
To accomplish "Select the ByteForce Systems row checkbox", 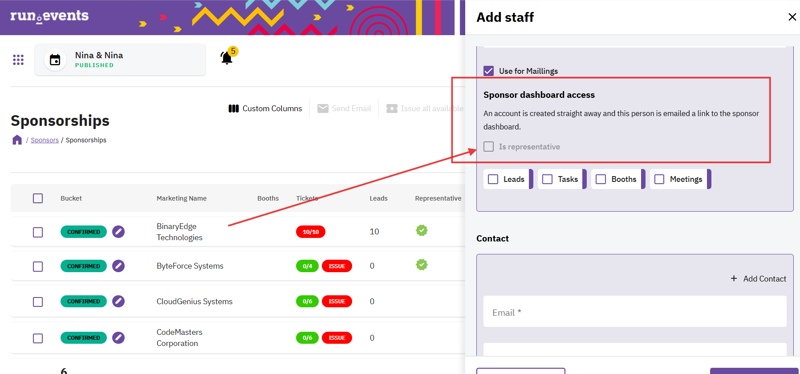I will point(38,266).
